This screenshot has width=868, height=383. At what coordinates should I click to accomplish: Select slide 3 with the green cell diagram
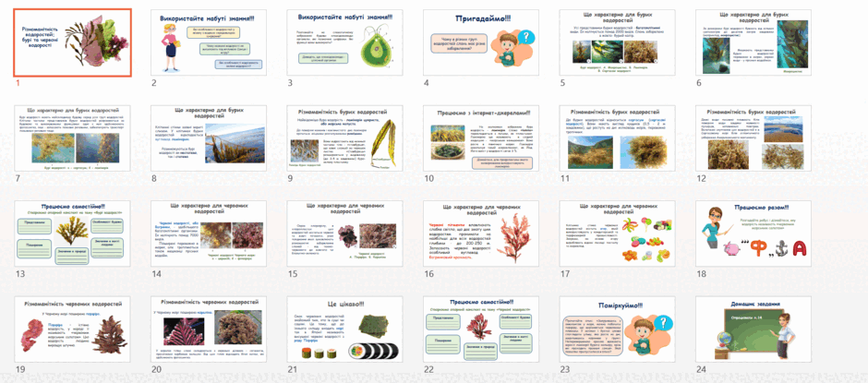click(x=344, y=42)
